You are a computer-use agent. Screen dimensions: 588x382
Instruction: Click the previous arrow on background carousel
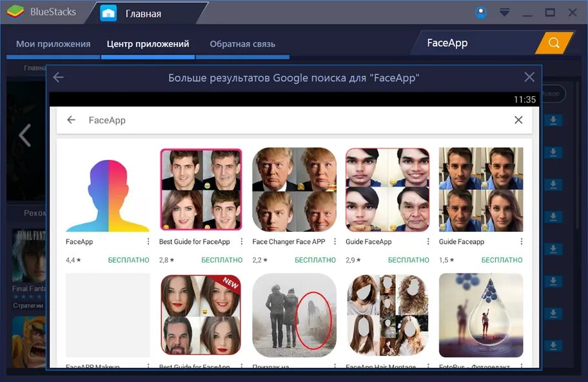[x=24, y=135]
